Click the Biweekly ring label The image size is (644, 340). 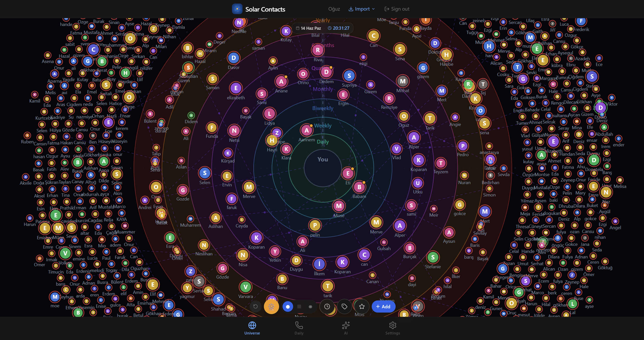coord(323,108)
